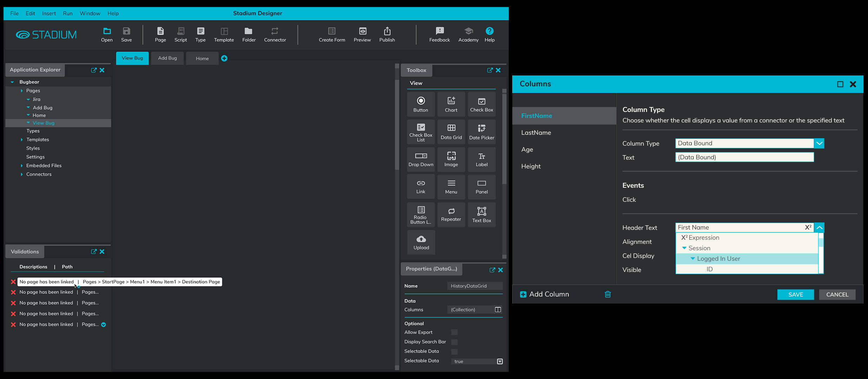Expand more validations with the down chevron
868x379 pixels.
click(x=104, y=325)
